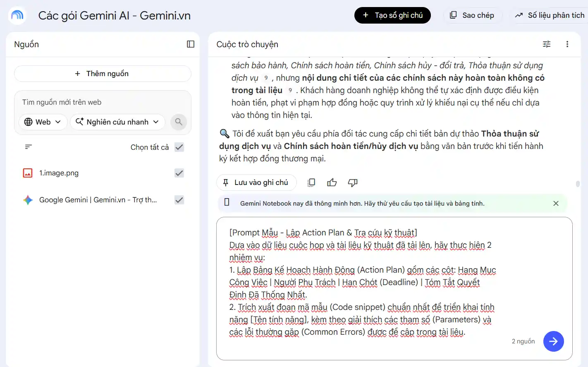
Task: Open the Nghiên cứu nhanh dropdown
Action: coord(117,122)
